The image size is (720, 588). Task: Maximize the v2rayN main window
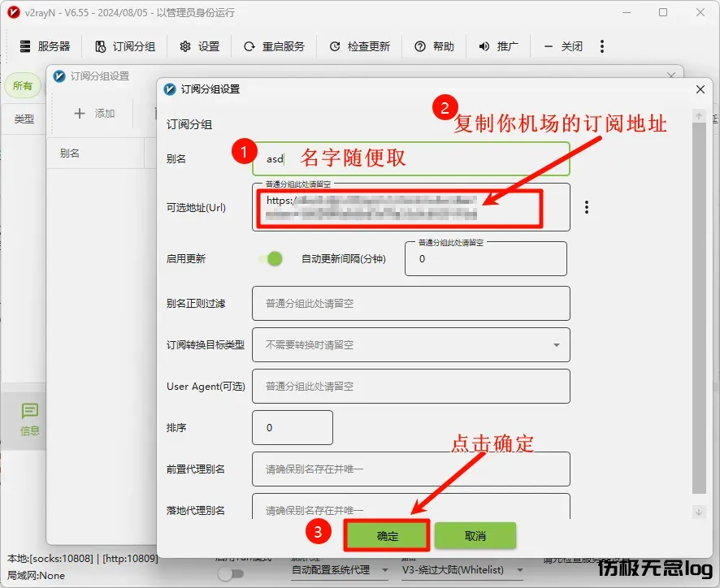[663, 12]
